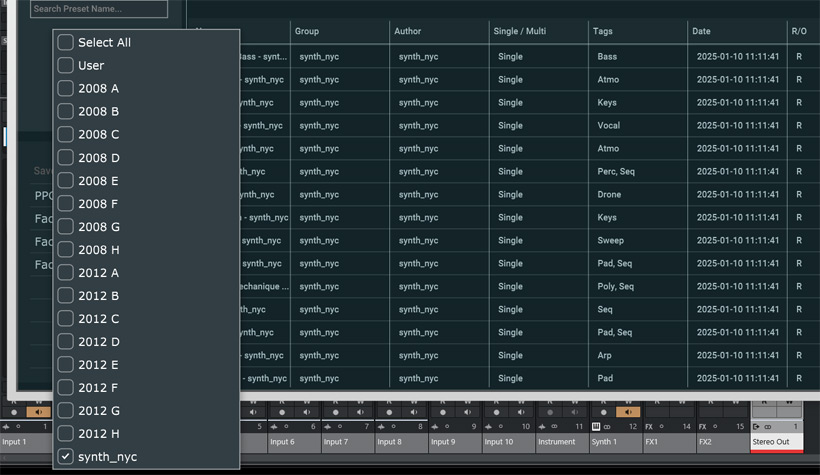Check the 2008 F bank
This screenshot has width=820, height=475.
65,203
